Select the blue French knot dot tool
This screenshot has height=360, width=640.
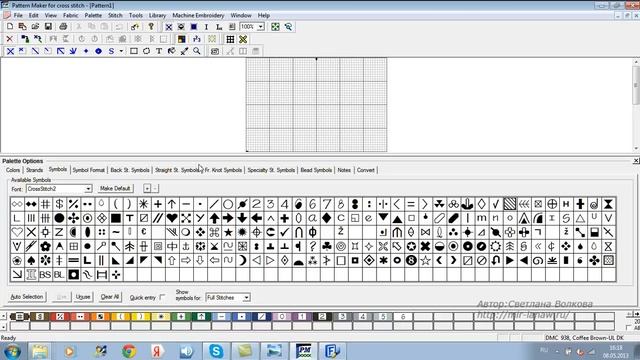pos(86,51)
